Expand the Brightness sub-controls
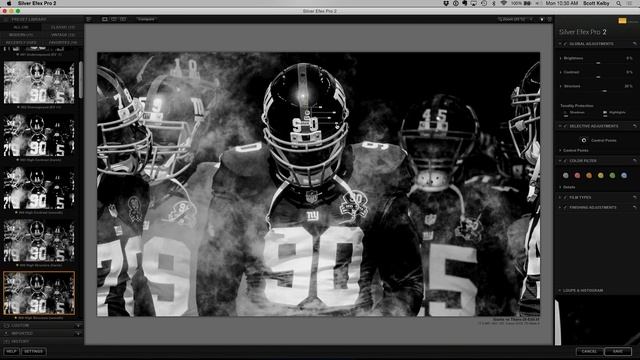This screenshot has width=640, height=360. point(560,58)
